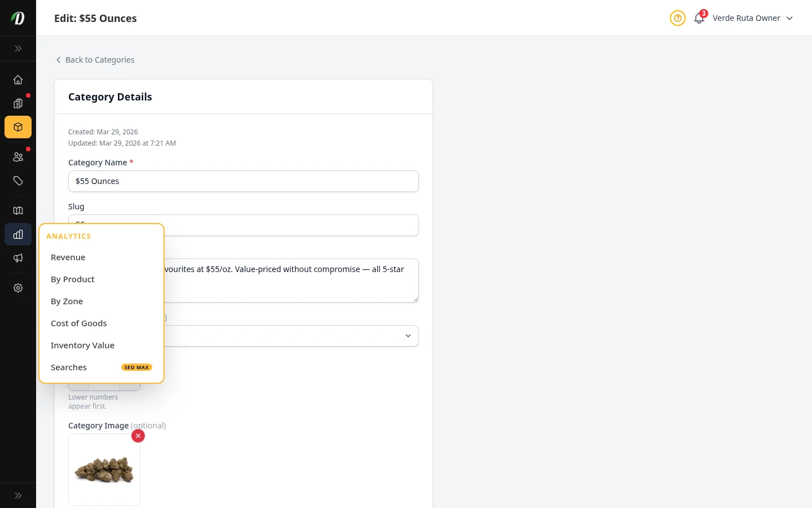The image size is (812, 508).
Task: Open the Marketing megaphone icon
Action: tap(18, 258)
